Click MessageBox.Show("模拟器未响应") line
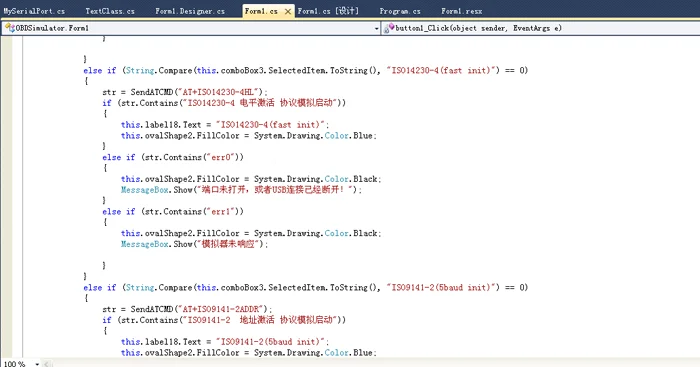Viewport: 700px width, 367px height. pyautogui.click(x=195, y=244)
